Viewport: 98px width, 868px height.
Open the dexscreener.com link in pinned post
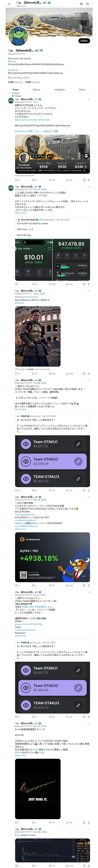click(33, 120)
